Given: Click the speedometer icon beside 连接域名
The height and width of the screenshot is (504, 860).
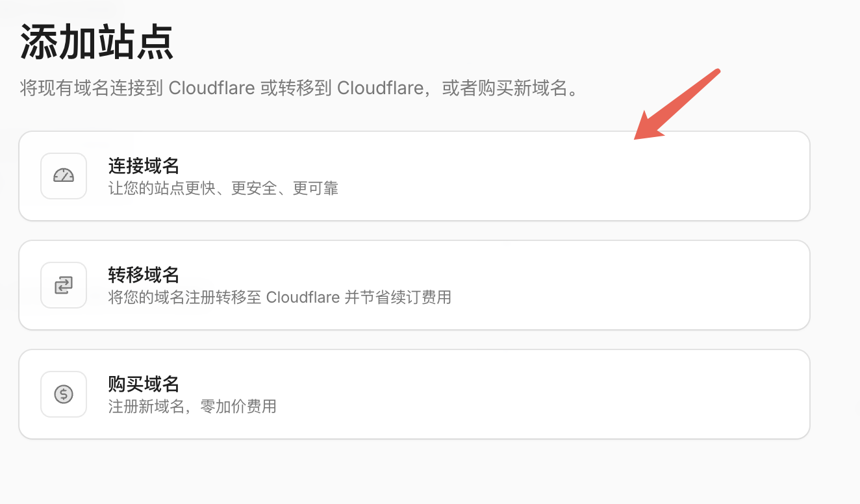Looking at the screenshot, I should 64,175.
